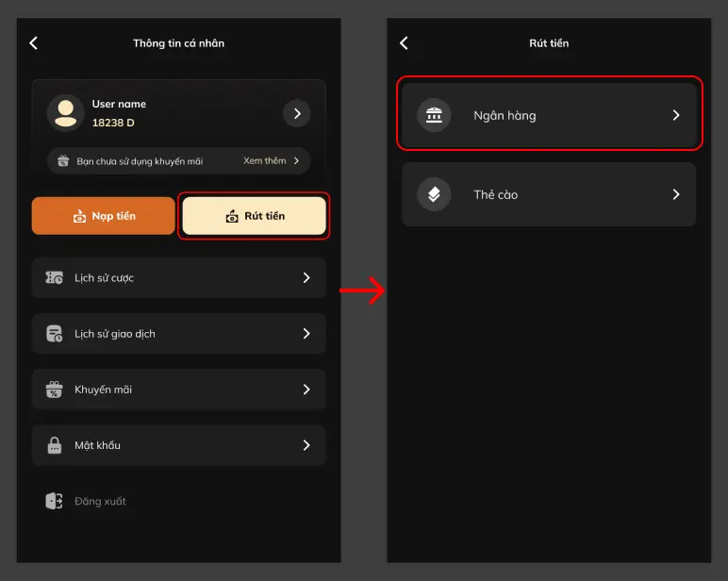Click the withdraw icon in Rút tiền button
Screen dimensions: 728x581
click(232, 216)
